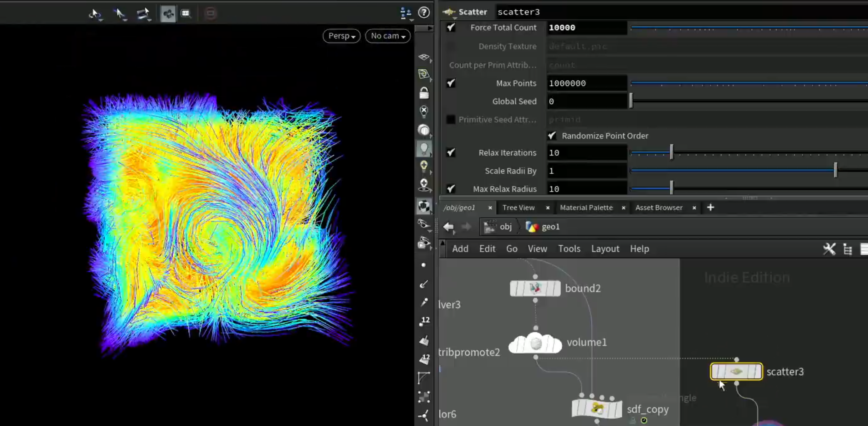Open the Layout menu
The image size is (868, 426).
point(605,249)
